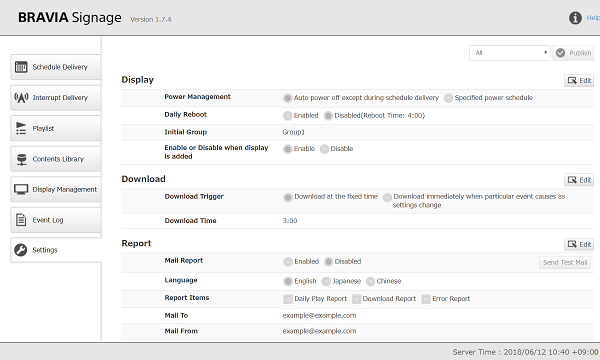Click the Download Time value 3:00
600x360 pixels.
coord(290,221)
